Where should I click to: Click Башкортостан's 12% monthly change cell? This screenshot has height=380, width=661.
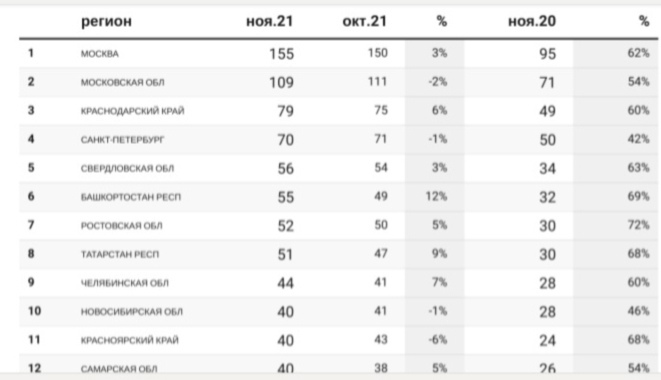coord(436,197)
